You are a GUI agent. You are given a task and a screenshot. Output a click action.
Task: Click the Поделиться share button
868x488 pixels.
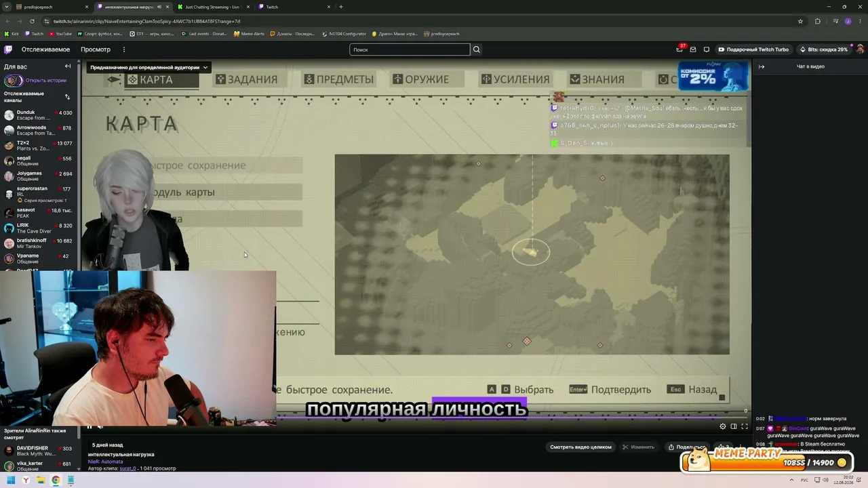(686, 447)
